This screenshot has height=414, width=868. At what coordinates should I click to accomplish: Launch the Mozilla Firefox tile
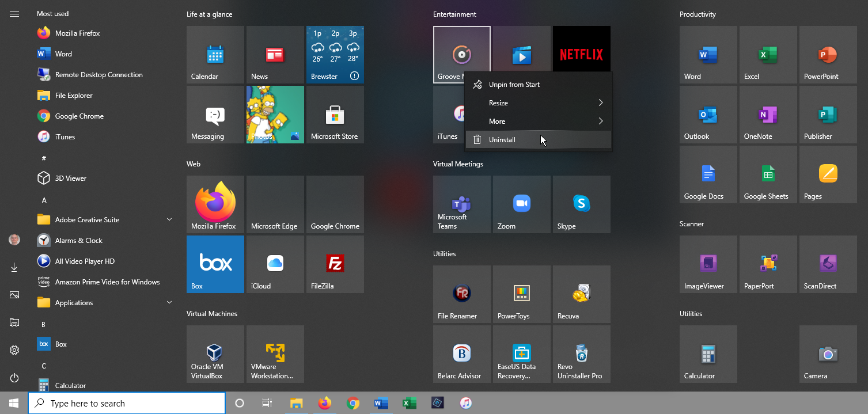click(215, 204)
